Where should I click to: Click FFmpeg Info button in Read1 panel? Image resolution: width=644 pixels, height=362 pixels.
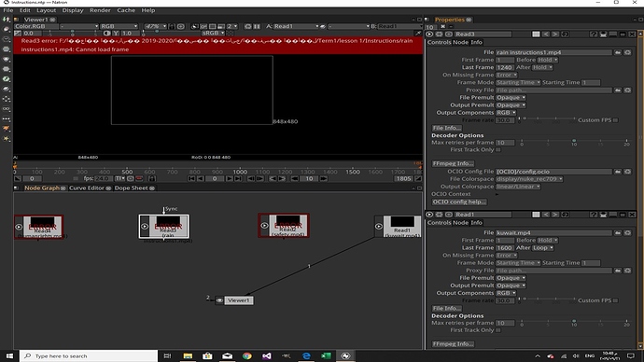point(453,344)
